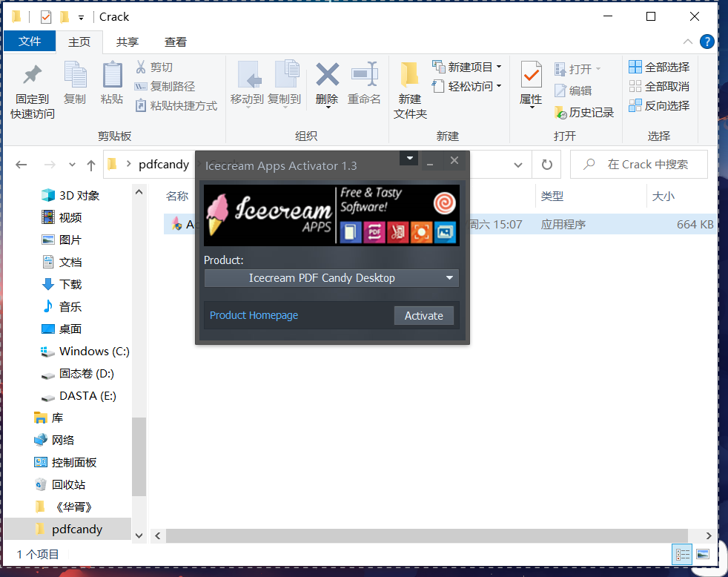
Task: Click the Rename (重命名) icon
Action: pyautogui.click(x=365, y=74)
